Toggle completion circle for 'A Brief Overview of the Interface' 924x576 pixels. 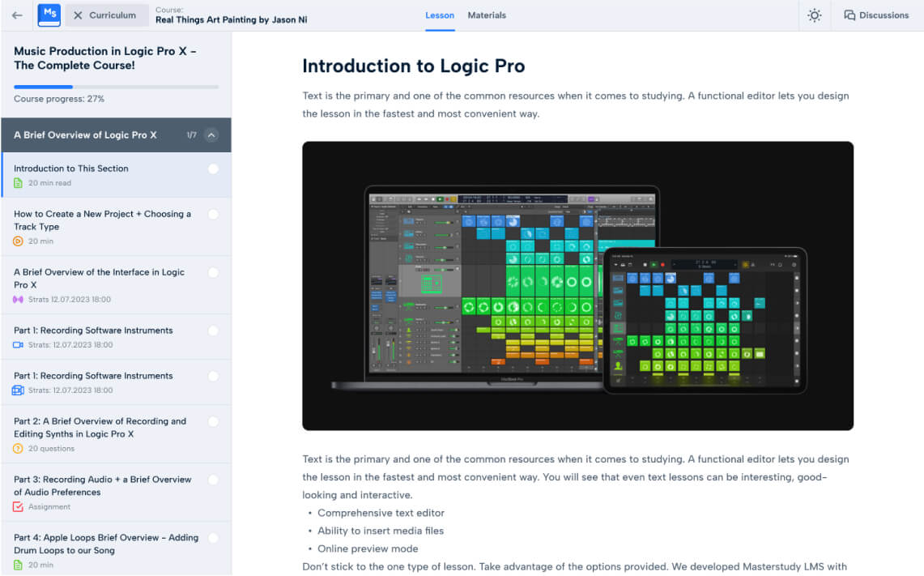[x=213, y=272]
